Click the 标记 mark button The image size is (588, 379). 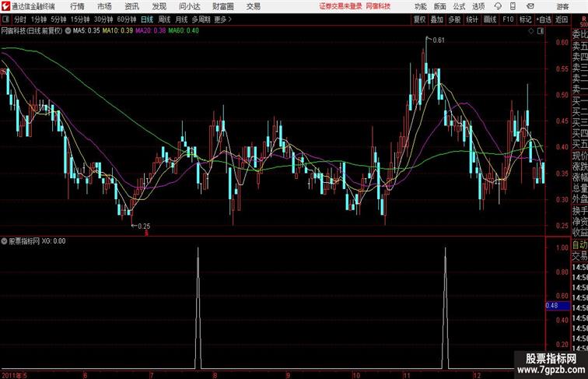(x=525, y=19)
